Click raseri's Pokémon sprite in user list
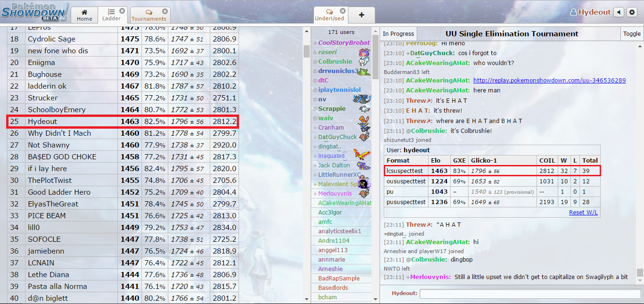Screen dimensions: 644x304 pos(363,52)
